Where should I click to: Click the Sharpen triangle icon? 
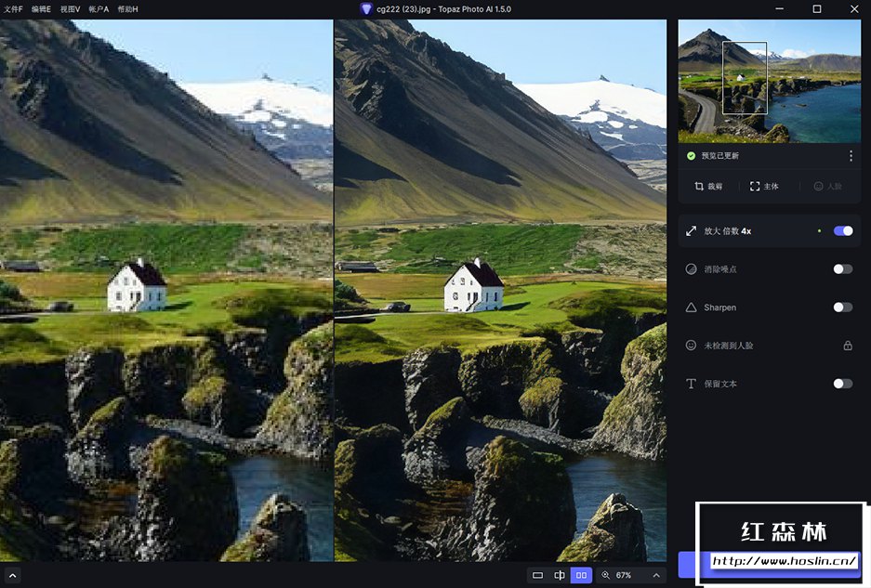click(x=691, y=307)
